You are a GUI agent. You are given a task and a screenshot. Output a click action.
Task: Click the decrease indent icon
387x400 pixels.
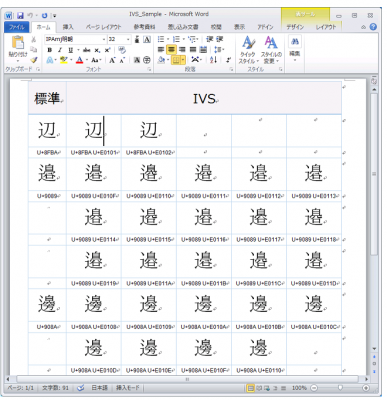click(209, 39)
